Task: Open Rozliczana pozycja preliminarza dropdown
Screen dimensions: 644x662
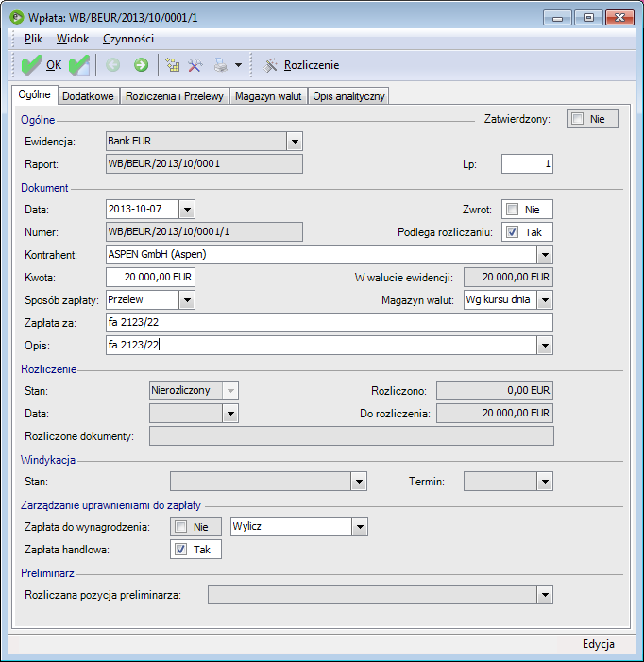Action: click(x=545, y=595)
